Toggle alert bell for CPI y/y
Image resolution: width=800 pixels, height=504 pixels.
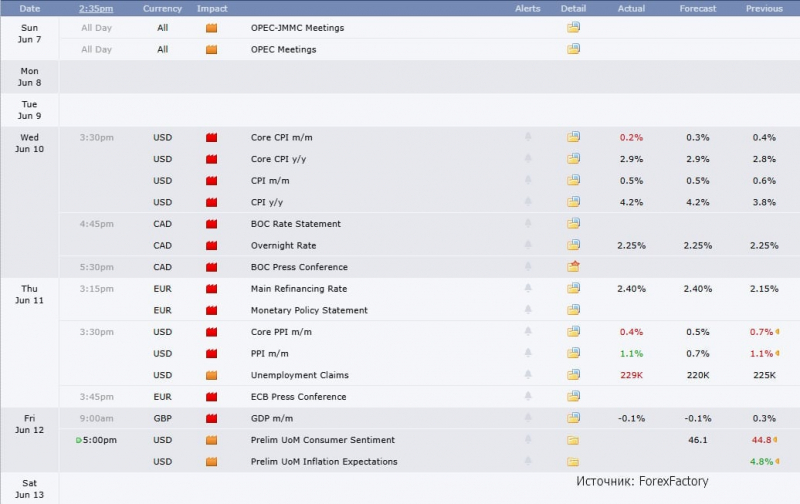point(528,201)
